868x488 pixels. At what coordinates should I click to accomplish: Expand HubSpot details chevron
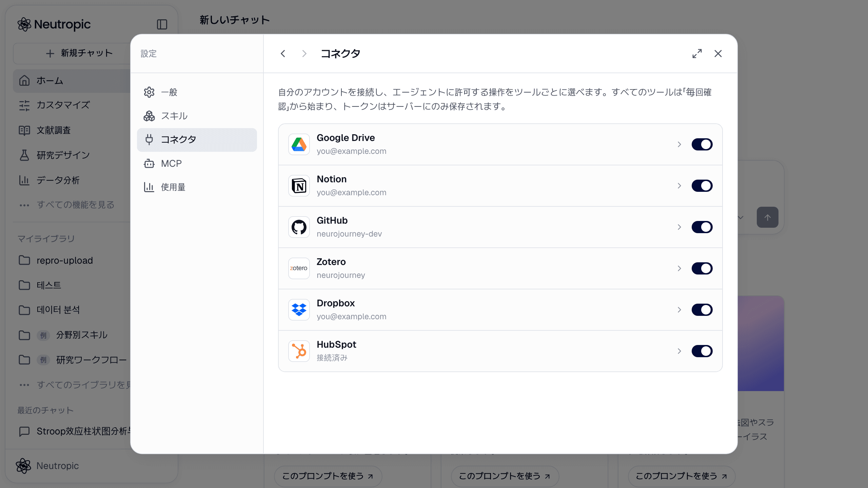point(679,351)
